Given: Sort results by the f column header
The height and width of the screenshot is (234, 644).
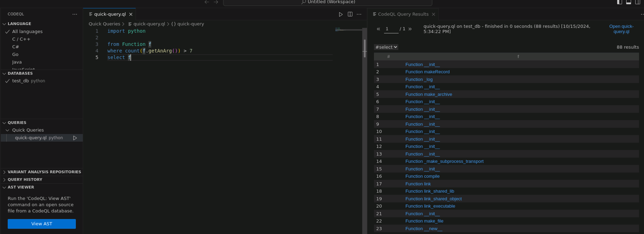Looking at the screenshot, I should pyautogui.click(x=518, y=57).
